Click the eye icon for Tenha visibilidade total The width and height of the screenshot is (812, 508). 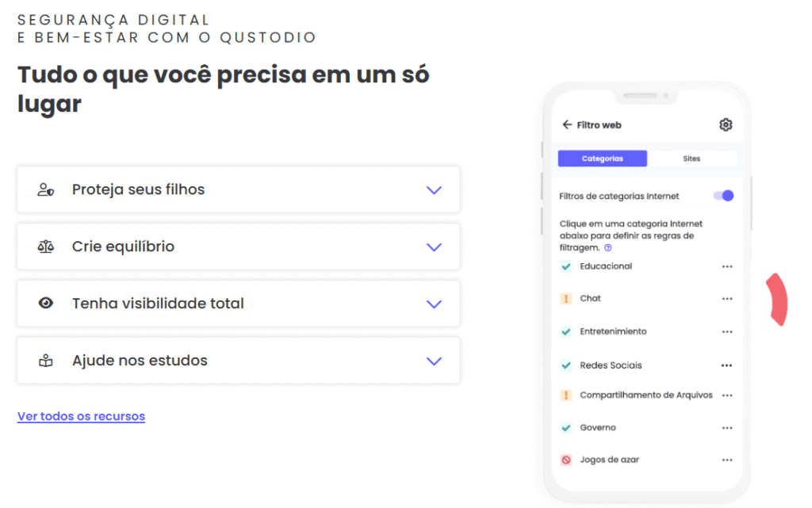click(x=46, y=304)
